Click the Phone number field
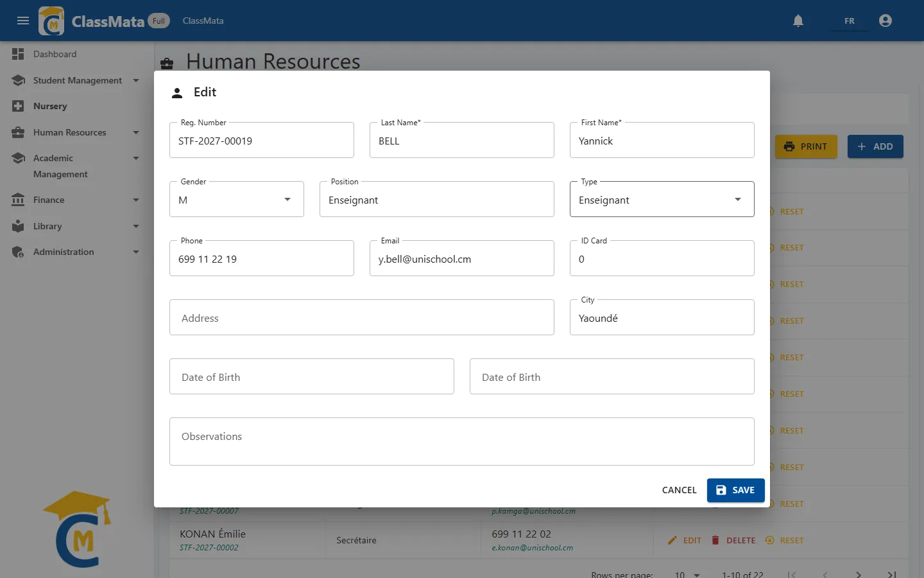 (x=262, y=258)
